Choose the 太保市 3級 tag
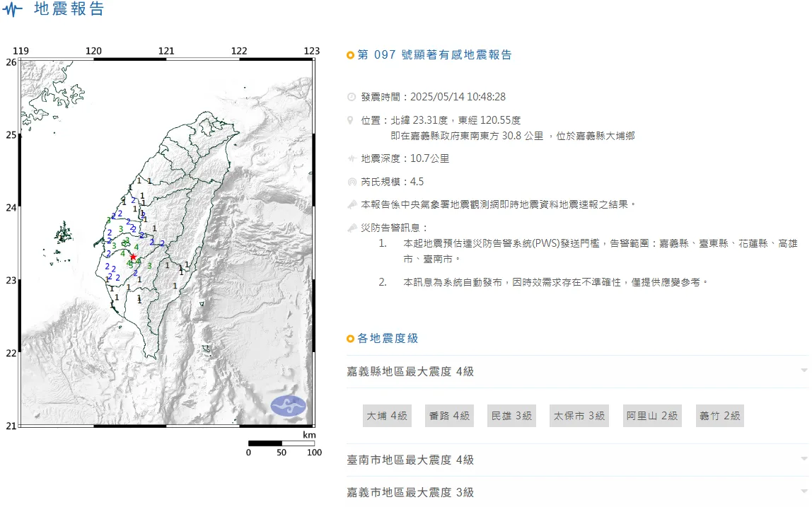This screenshot has width=812, height=507. click(579, 416)
